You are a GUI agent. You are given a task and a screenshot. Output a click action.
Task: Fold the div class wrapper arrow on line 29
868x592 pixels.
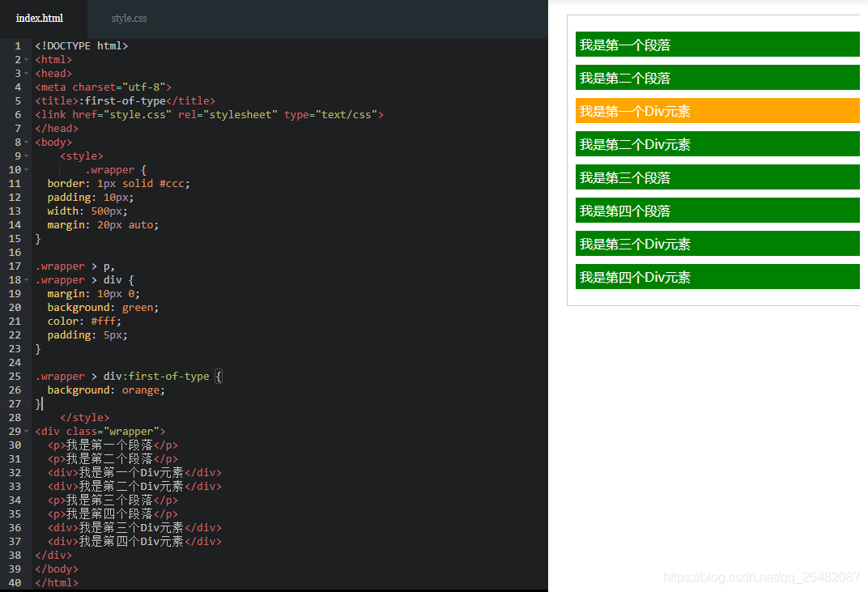pos(26,432)
